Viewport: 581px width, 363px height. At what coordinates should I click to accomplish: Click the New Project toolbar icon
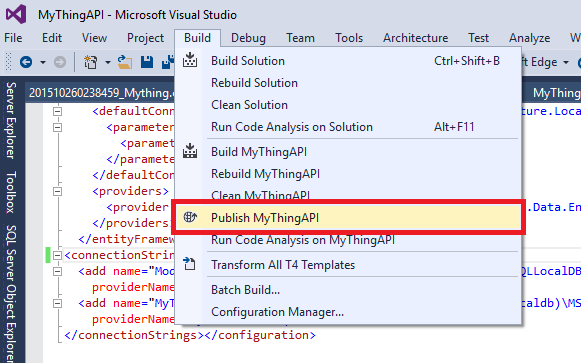click(x=90, y=62)
